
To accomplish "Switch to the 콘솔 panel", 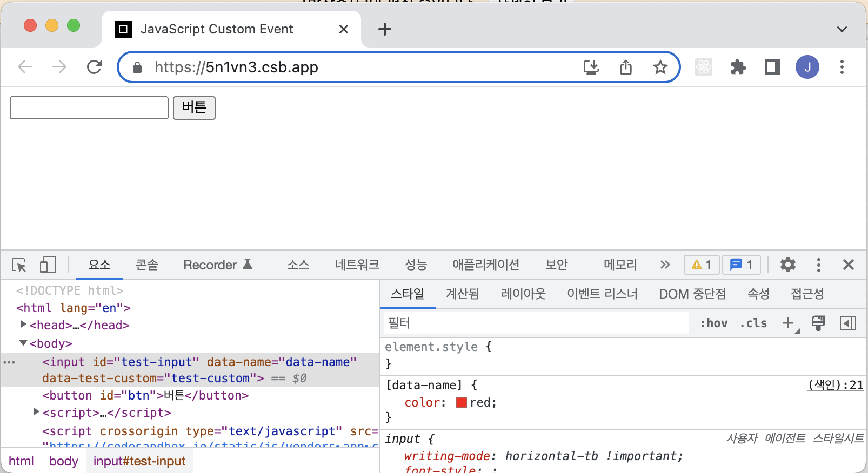I will [146, 265].
